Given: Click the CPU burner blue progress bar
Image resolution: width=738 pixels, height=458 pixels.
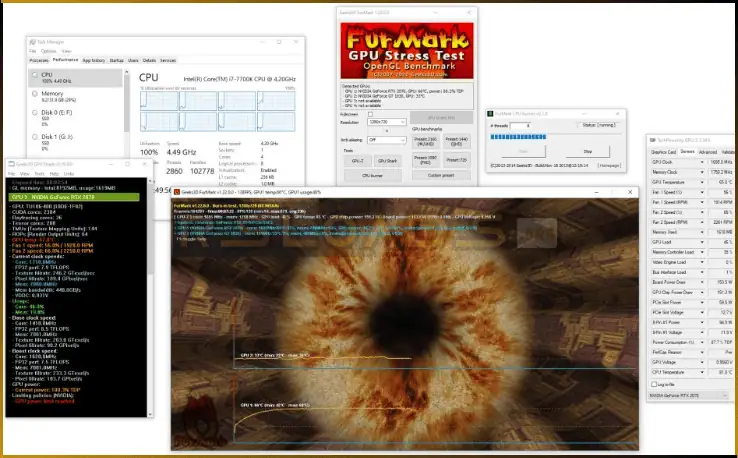Looking at the screenshot, I should 518,137.
